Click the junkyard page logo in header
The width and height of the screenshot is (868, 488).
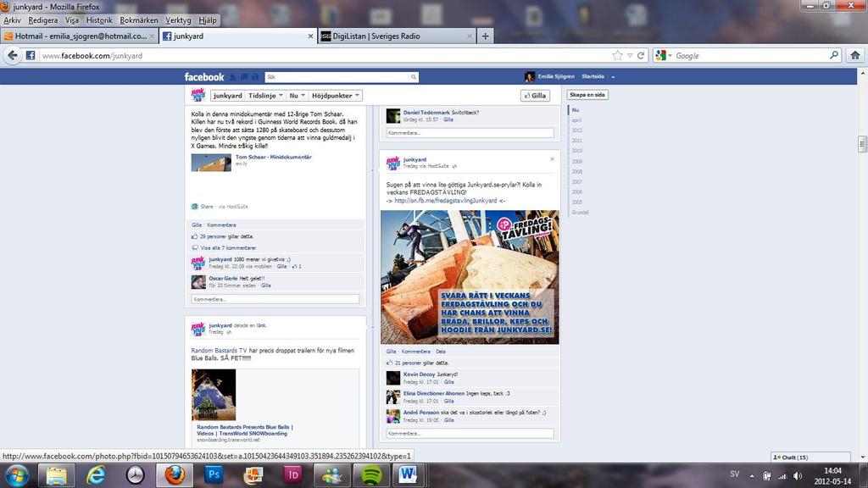198,95
